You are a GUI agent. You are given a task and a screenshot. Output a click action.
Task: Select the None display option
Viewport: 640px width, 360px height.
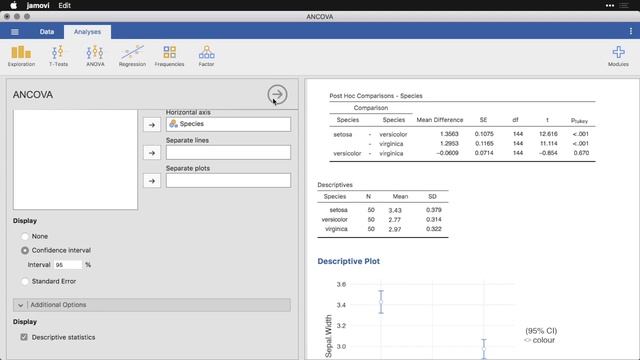(x=25, y=236)
